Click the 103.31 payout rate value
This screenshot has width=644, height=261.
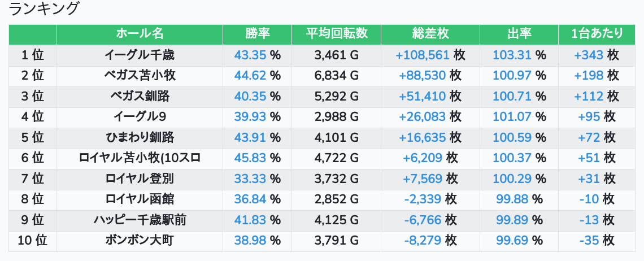pos(511,55)
